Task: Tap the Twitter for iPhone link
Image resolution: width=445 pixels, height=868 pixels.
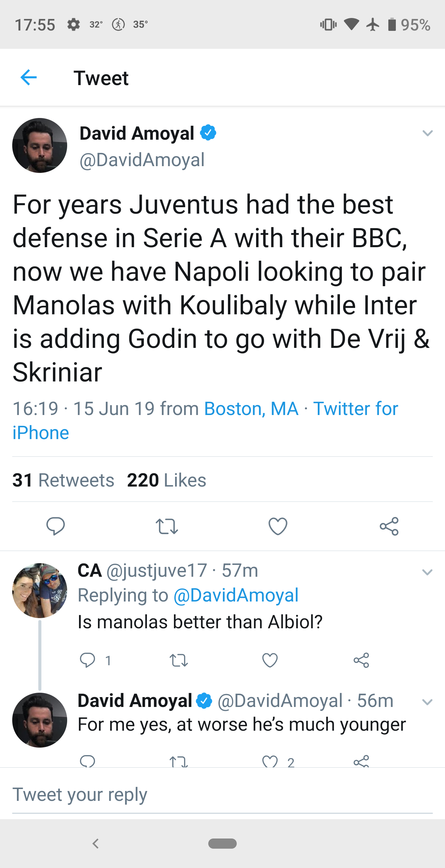Action: pyautogui.click(x=355, y=409)
